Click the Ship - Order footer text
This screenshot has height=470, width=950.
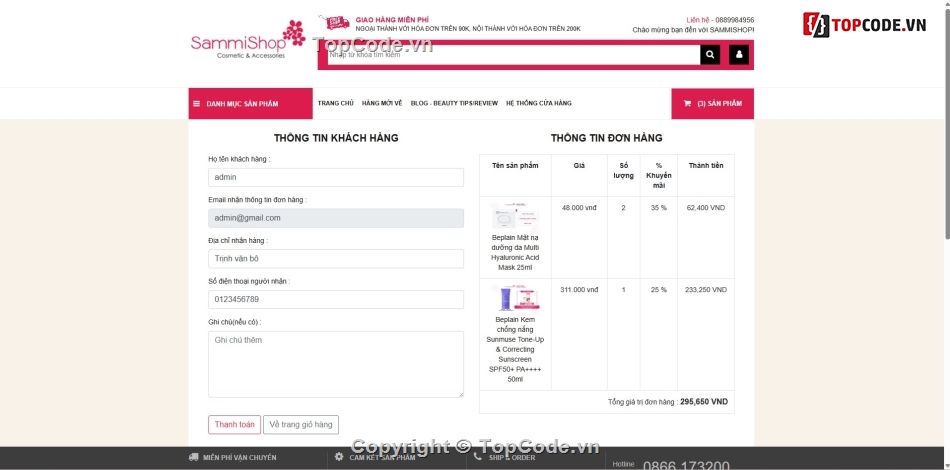512,458
